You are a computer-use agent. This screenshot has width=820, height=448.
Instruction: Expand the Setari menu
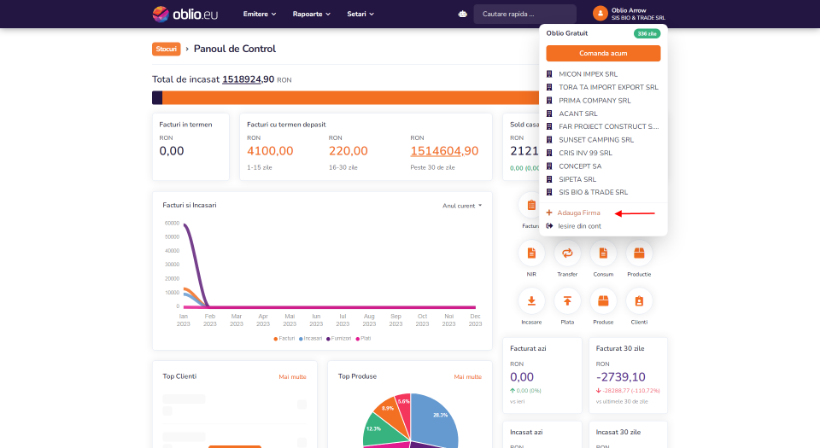pos(360,14)
